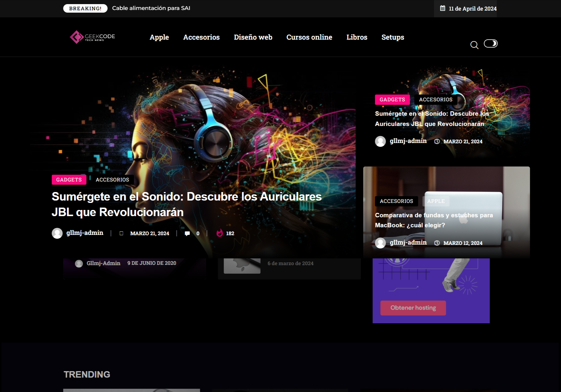Image resolution: width=561 pixels, height=392 pixels.
Task: Click the search magnifier icon
Action: [x=474, y=45]
